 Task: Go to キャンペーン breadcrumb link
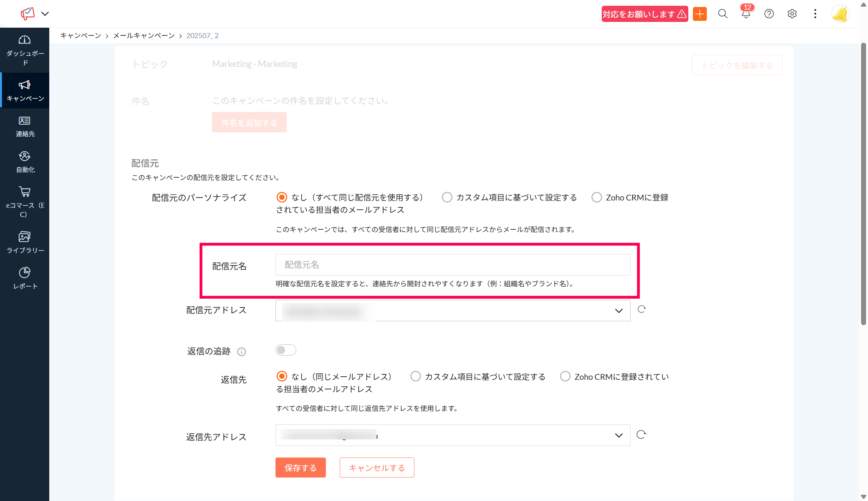coord(80,35)
